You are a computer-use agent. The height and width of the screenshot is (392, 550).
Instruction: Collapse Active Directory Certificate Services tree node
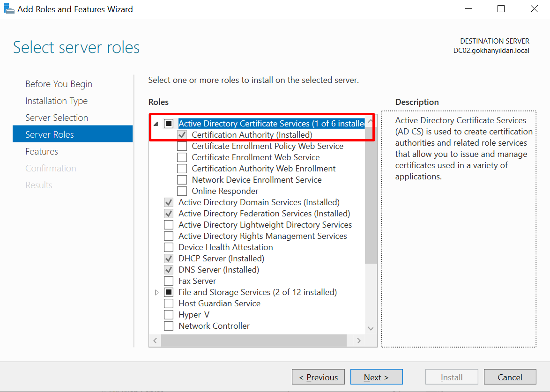(156, 124)
